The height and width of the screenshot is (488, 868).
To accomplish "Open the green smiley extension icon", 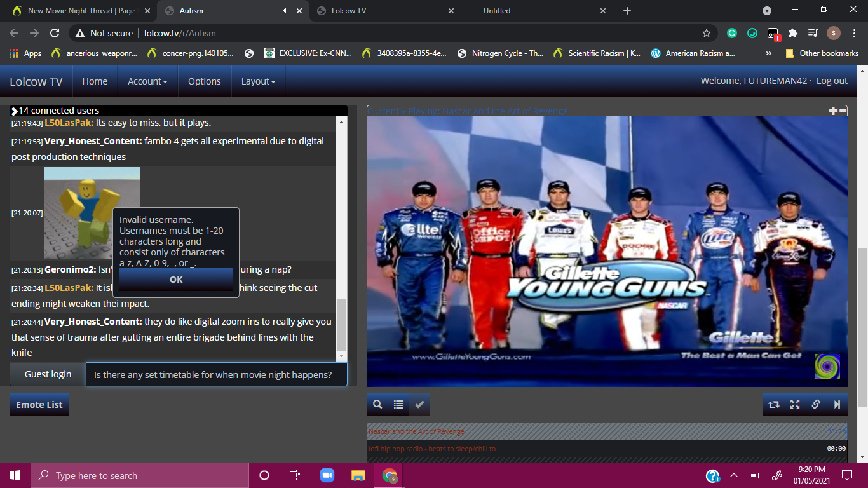I will (x=752, y=33).
